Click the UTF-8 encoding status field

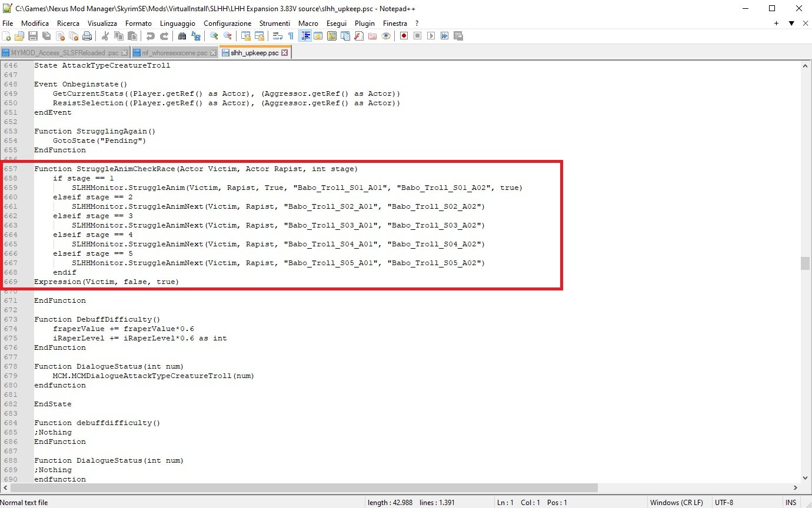(x=724, y=503)
